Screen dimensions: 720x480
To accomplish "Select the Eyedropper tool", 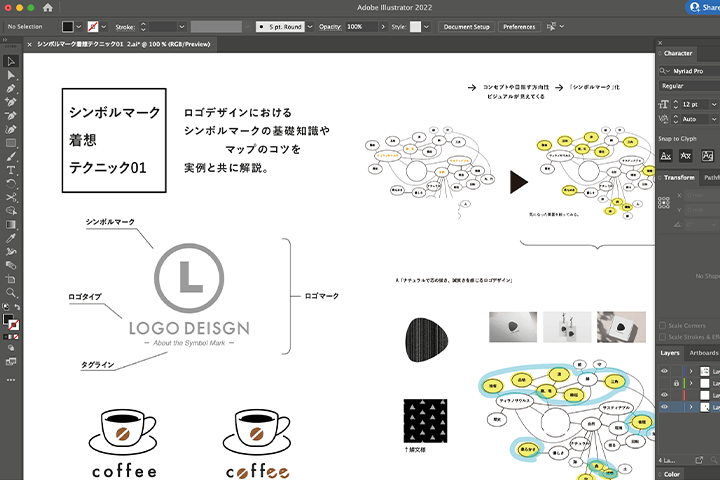I will tap(11, 238).
